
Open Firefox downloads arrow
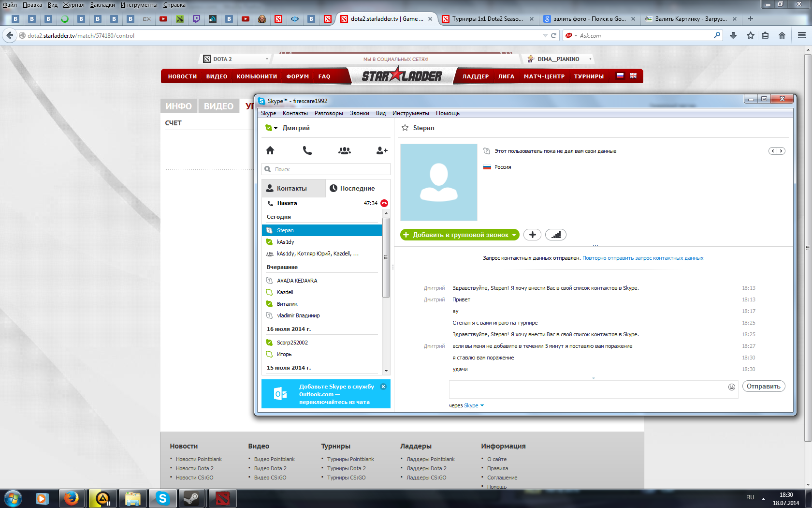click(733, 35)
